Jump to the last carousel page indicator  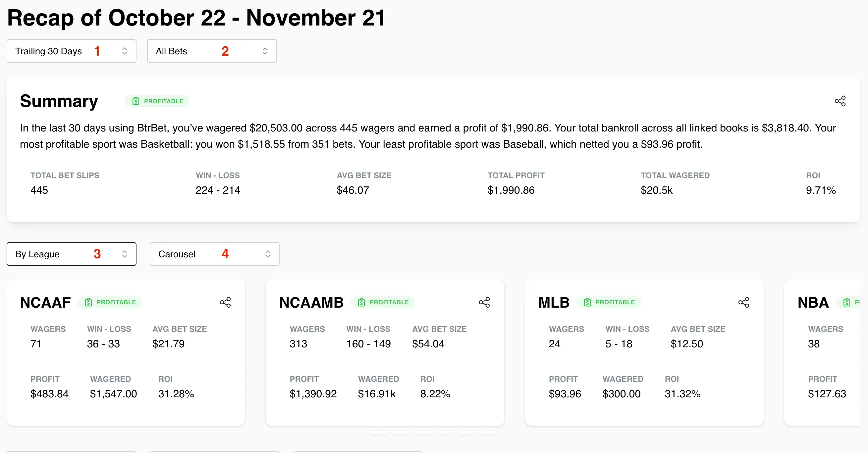(488, 433)
